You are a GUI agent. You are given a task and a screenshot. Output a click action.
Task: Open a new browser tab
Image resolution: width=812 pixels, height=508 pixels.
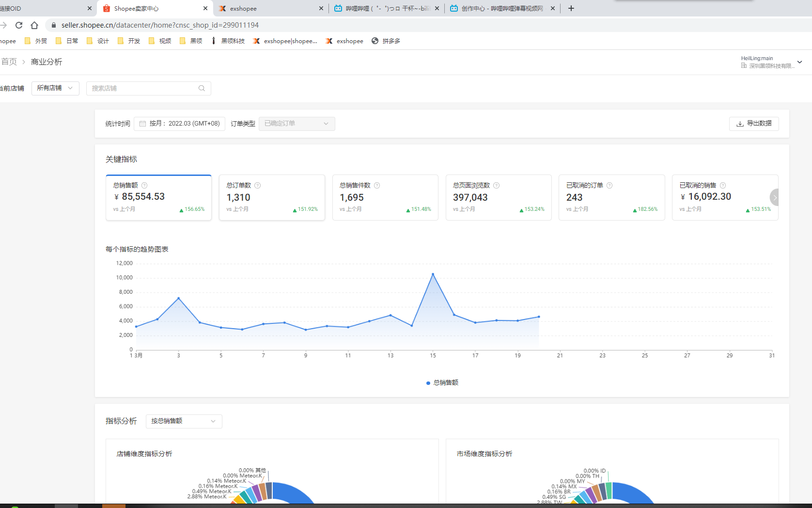(571, 8)
